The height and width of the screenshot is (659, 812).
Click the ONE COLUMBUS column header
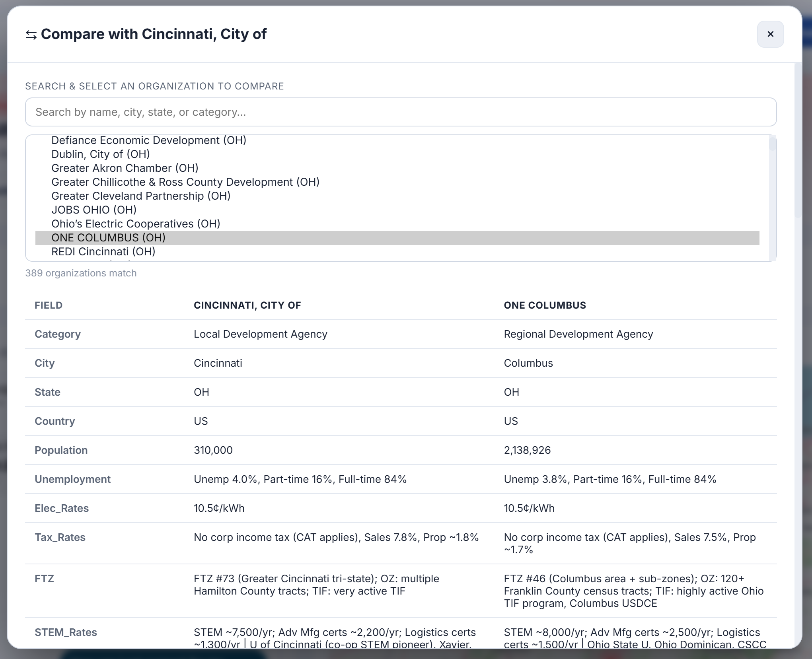[545, 305]
